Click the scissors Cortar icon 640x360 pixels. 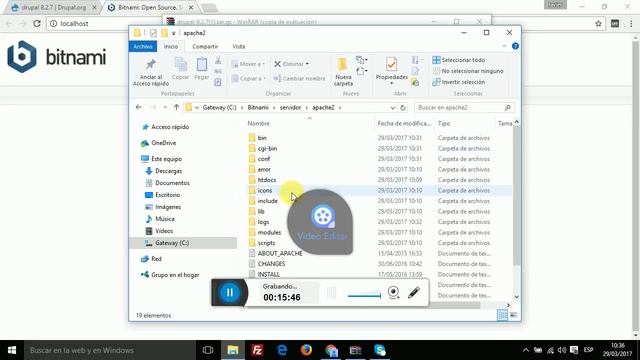click(218, 61)
